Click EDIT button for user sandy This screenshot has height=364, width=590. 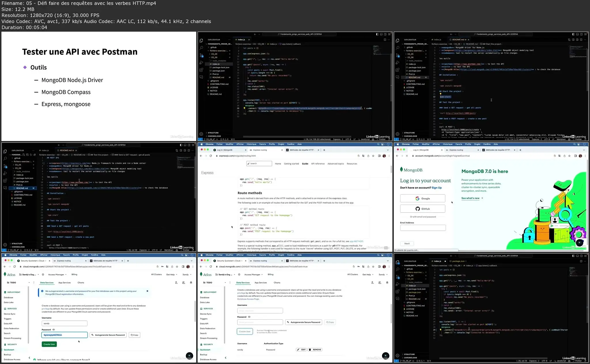click(x=301, y=350)
